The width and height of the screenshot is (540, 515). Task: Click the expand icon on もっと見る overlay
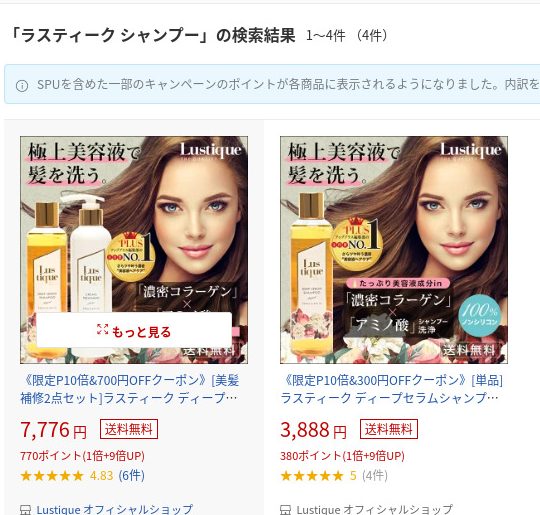[x=102, y=329]
